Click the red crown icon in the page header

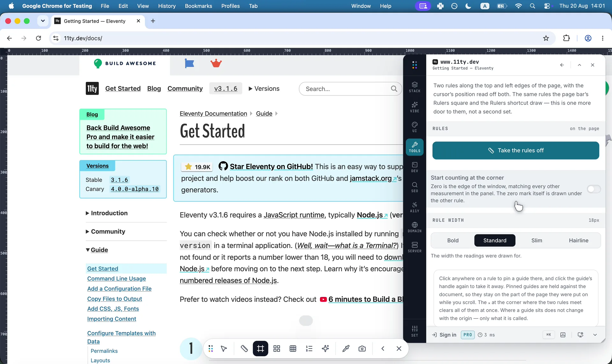(x=216, y=63)
